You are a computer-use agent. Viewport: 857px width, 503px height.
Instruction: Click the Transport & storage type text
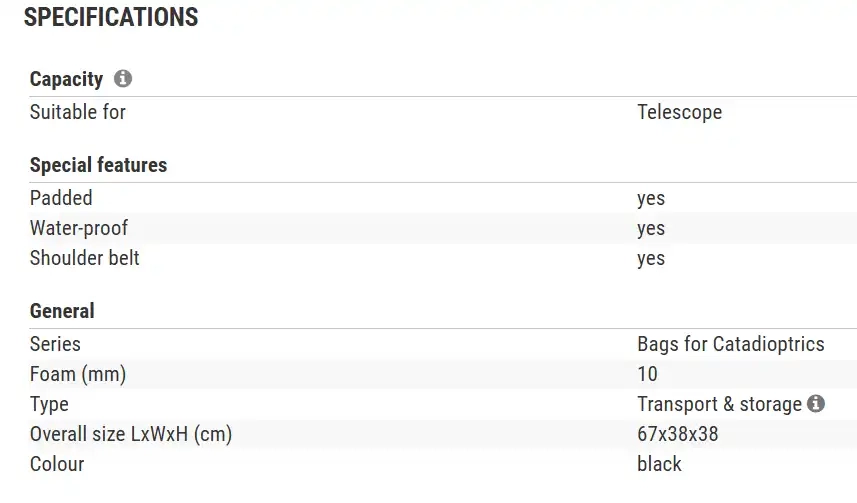[x=719, y=404]
